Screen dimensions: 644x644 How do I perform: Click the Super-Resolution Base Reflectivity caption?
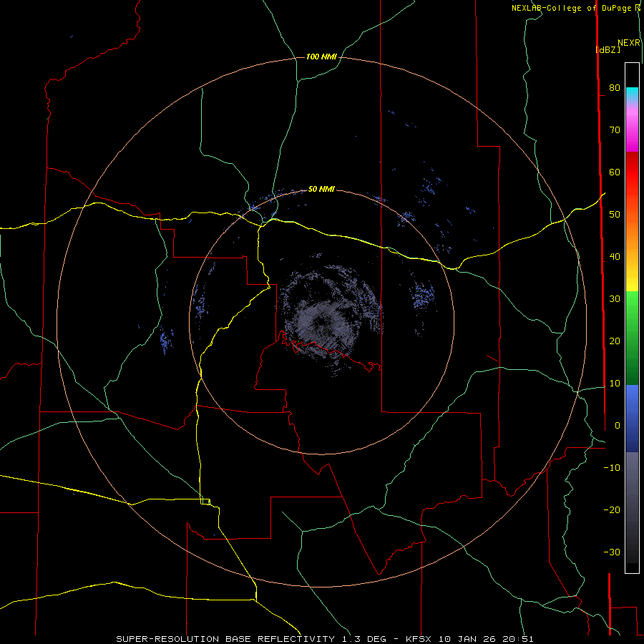coord(225,639)
